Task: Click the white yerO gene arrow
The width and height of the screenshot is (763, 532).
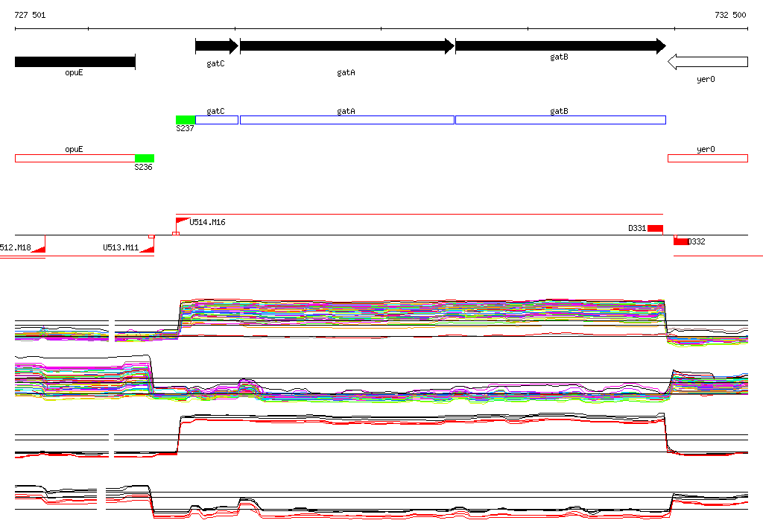Action: pyautogui.click(x=708, y=62)
